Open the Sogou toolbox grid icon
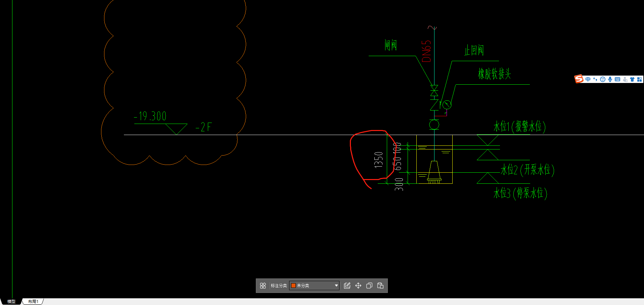644x305 pixels. pos(640,79)
